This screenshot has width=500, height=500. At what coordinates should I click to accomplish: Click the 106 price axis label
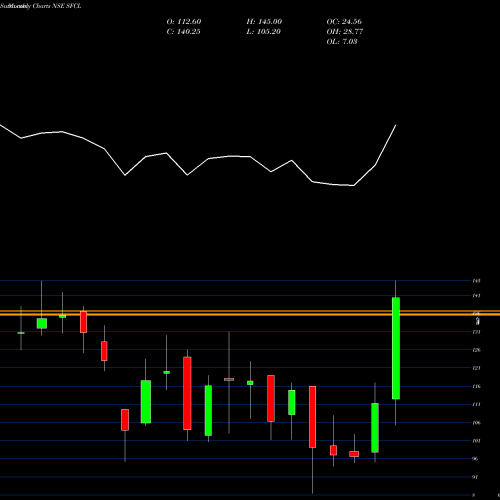[x=476, y=423]
